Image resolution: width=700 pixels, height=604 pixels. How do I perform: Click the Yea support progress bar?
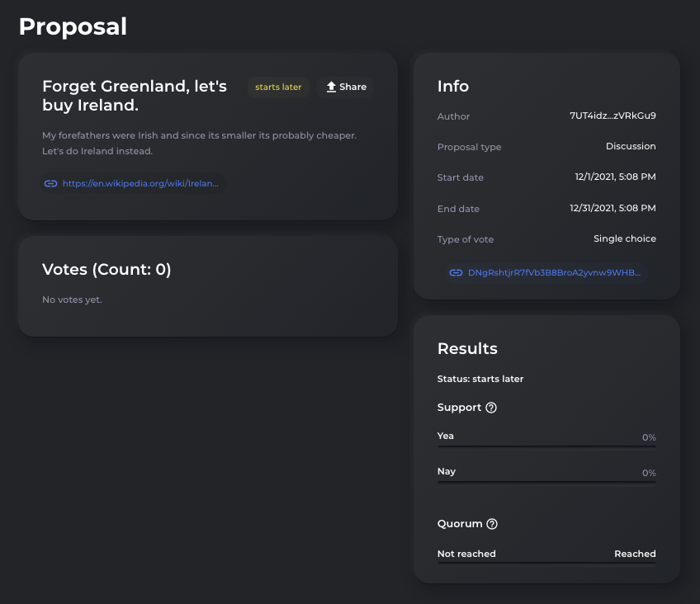tap(546, 446)
